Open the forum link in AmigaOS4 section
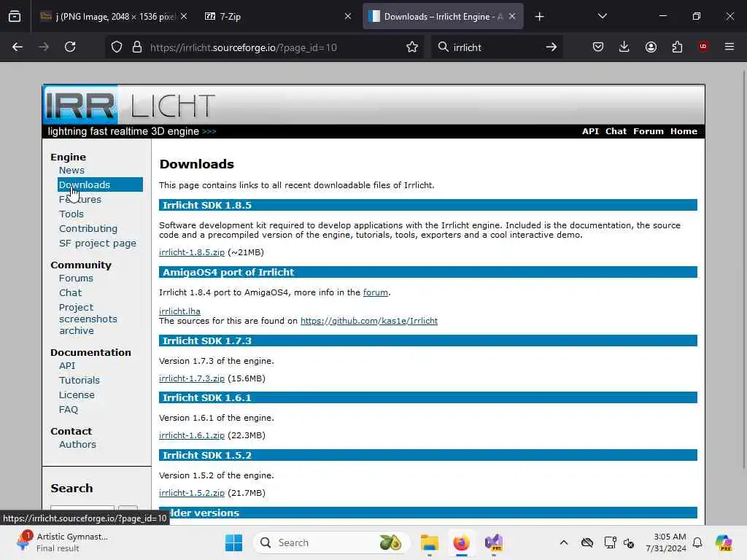747x560 pixels. pos(376,292)
